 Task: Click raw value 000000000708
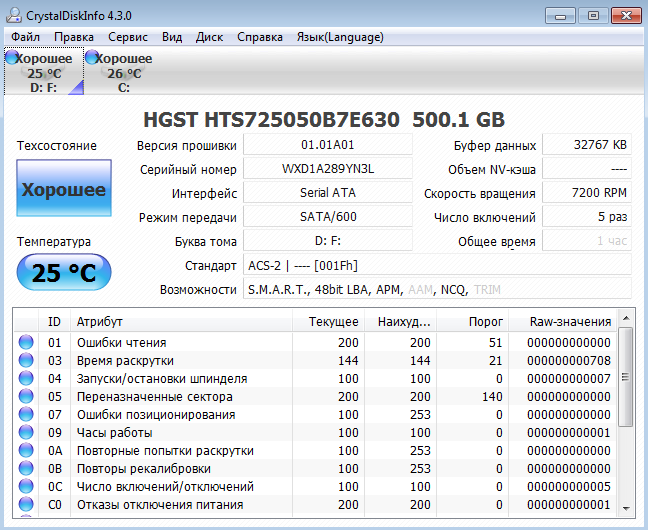(569, 360)
